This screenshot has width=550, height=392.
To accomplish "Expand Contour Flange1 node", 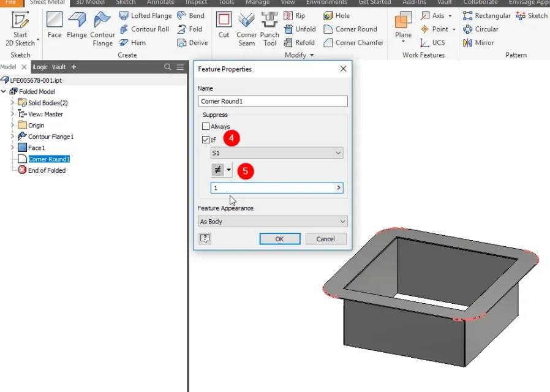I will [x=12, y=136].
